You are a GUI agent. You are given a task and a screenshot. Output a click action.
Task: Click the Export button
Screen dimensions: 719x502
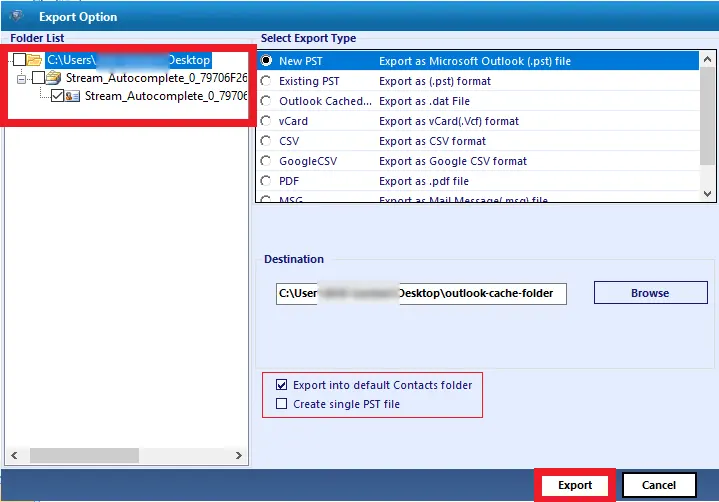(x=575, y=485)
